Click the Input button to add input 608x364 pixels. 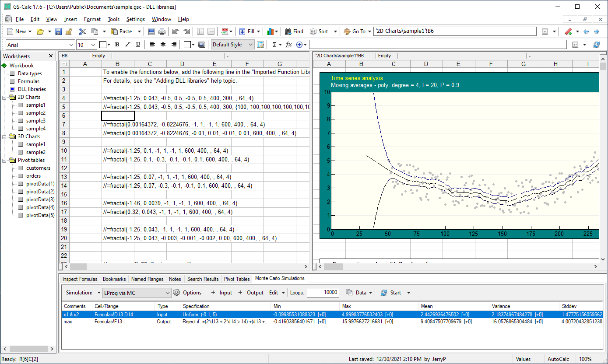(221, 293)
